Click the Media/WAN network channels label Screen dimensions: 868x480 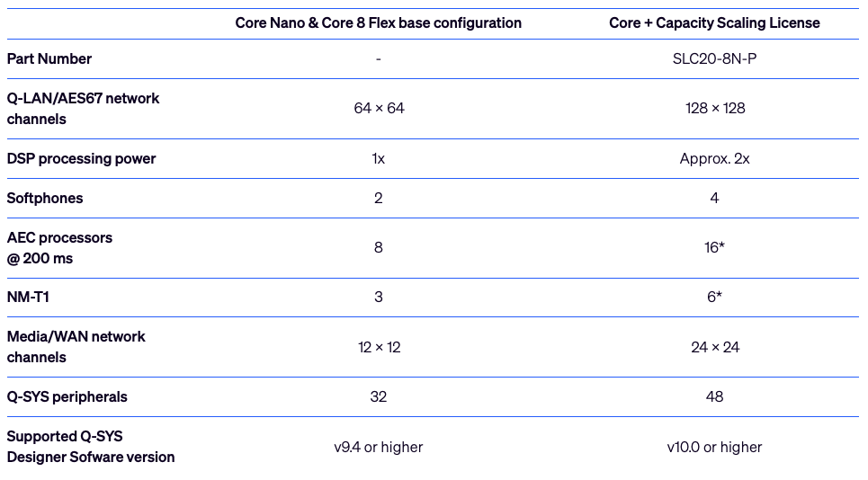76,347
